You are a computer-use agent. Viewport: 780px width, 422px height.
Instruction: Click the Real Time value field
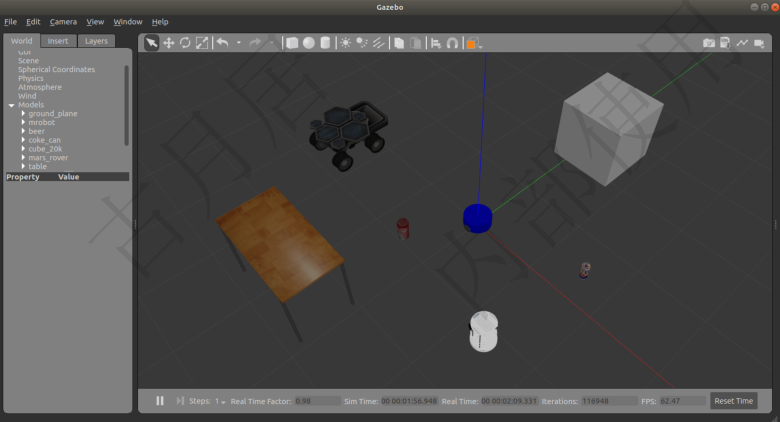pos(509,401)
